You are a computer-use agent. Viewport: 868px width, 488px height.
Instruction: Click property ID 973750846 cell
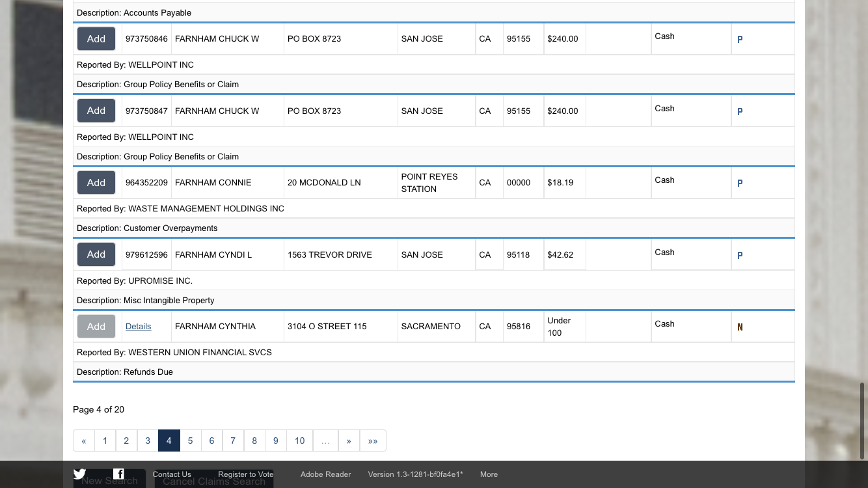146,39
